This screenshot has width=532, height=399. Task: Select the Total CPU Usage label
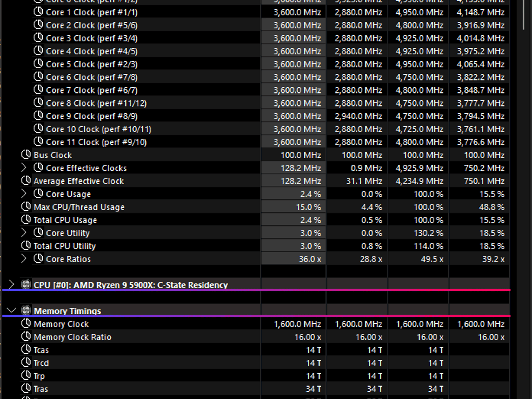pyautogui.click(x=65, y=220)
